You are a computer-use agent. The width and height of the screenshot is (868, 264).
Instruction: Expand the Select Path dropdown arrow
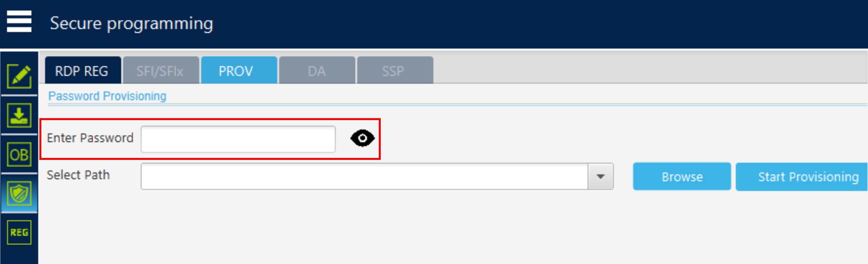click(601, 177)
